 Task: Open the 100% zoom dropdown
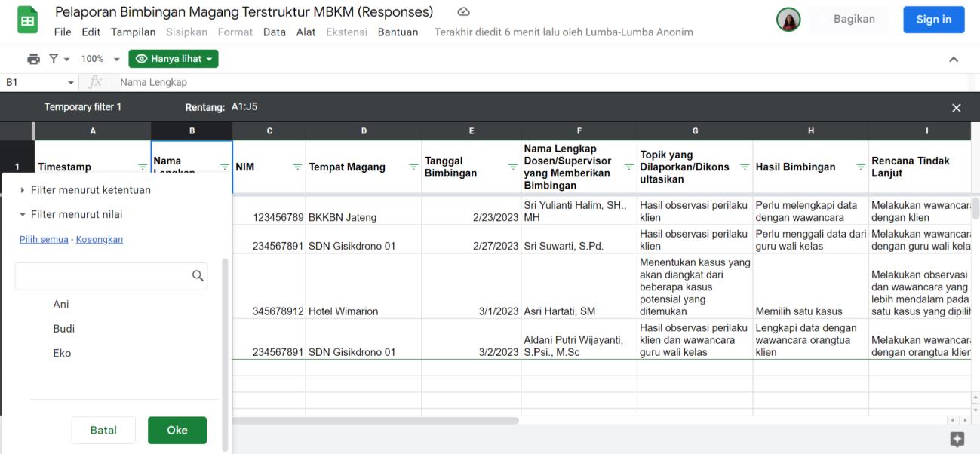click(100, 59)
